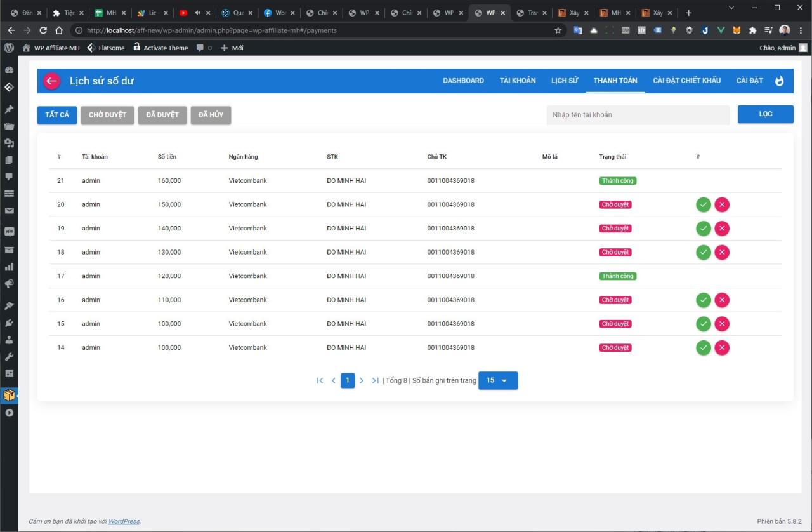Viewport: 812px width, 532px height.
Task: Open the Chrome three-dot browser menu
Action: [x=802, y=30]
